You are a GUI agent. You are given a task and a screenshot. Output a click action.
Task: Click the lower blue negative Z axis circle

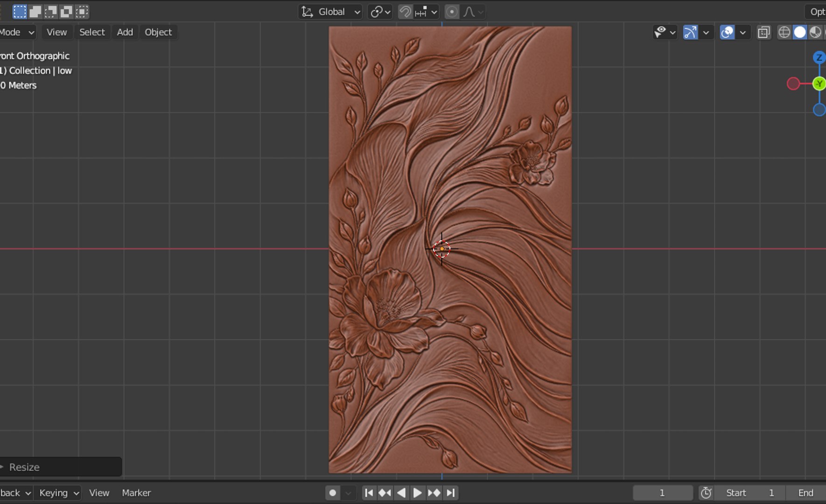(819, 110)
